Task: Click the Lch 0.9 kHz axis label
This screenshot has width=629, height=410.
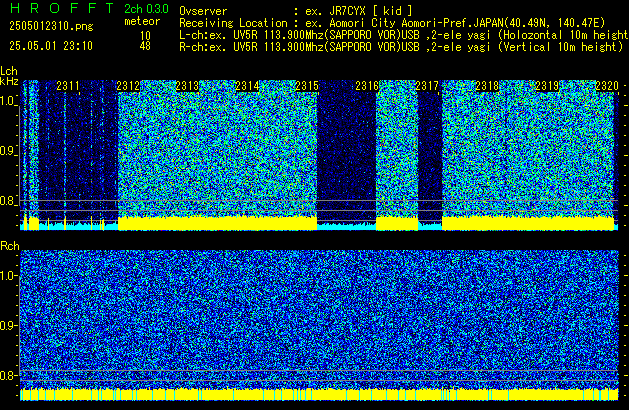Action: (x=8, y=151)
